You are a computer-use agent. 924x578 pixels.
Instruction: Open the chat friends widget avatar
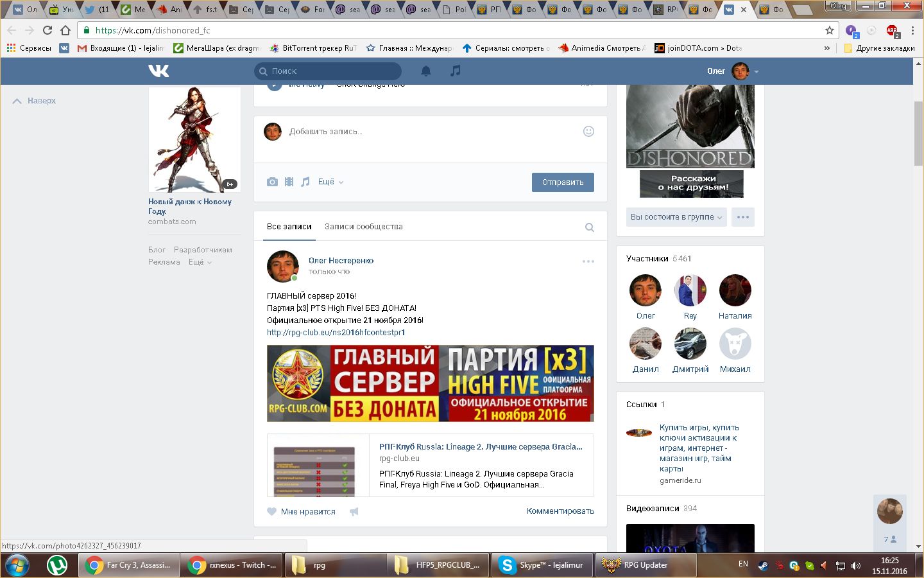coord(890,511)
